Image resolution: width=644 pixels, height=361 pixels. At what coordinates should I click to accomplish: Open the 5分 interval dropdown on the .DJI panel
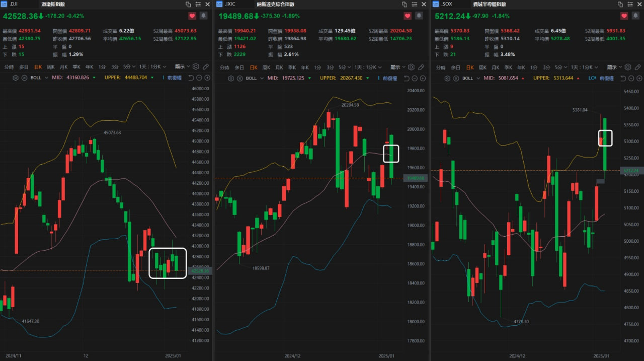point(129,67)
